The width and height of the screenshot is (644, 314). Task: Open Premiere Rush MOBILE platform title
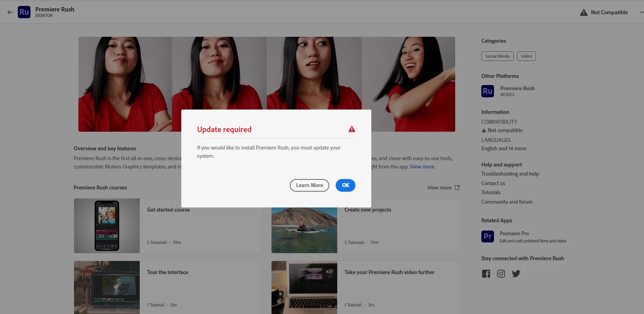pyautogui.click(x=517, y=89)
